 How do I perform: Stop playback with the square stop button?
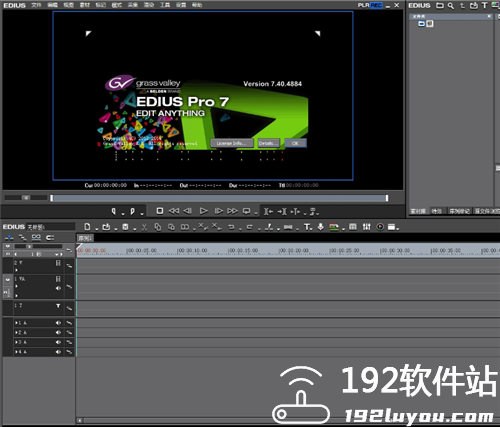click(160, 211)
